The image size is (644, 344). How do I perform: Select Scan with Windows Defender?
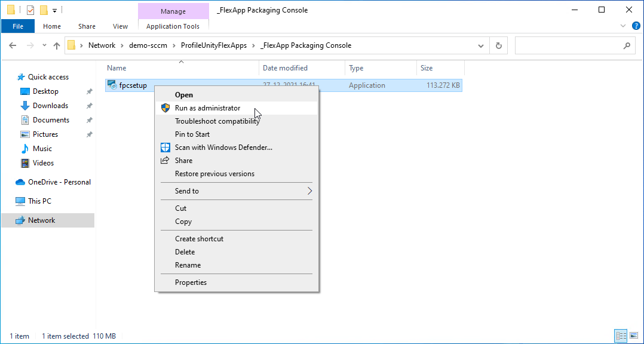click(223, 148)
